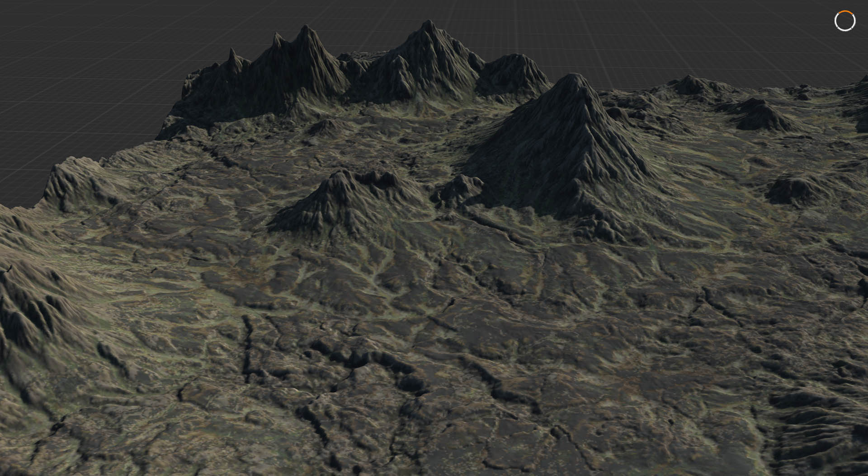Image resolution: width=868 pixels, height=476 pixels.
Task: Click the orange top arc of the compass ring
Action: [844, 11]
